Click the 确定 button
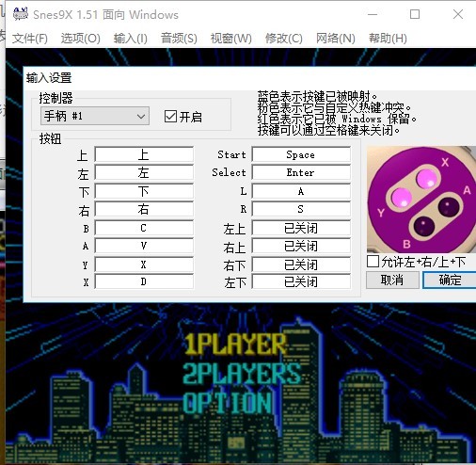This screenshot has width=476, height=465. pos(450,280)
